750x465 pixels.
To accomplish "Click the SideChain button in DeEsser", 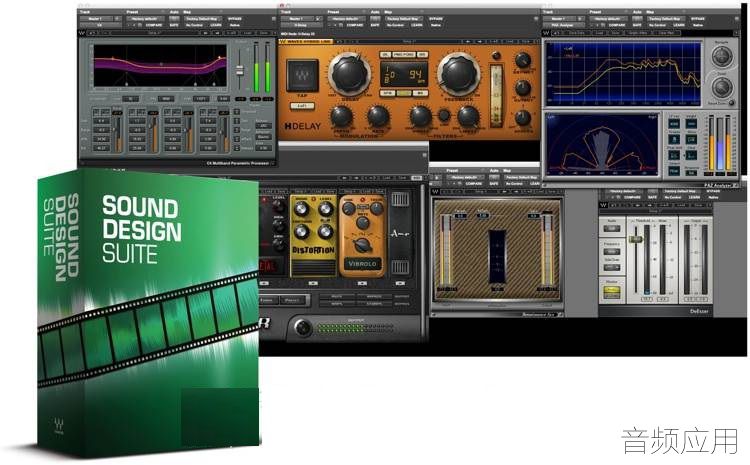I will coord(612,267).
